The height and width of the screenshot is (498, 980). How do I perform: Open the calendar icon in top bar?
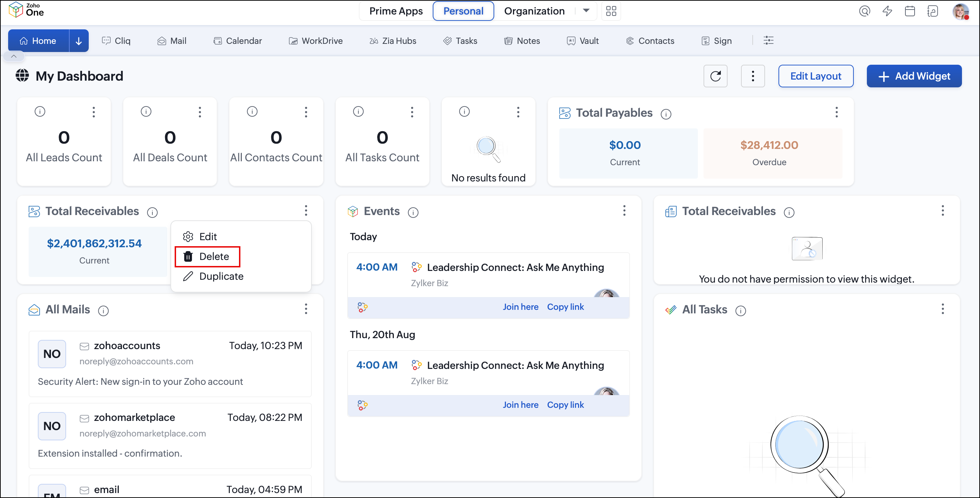pyautogui.click(x=910, y=11)
